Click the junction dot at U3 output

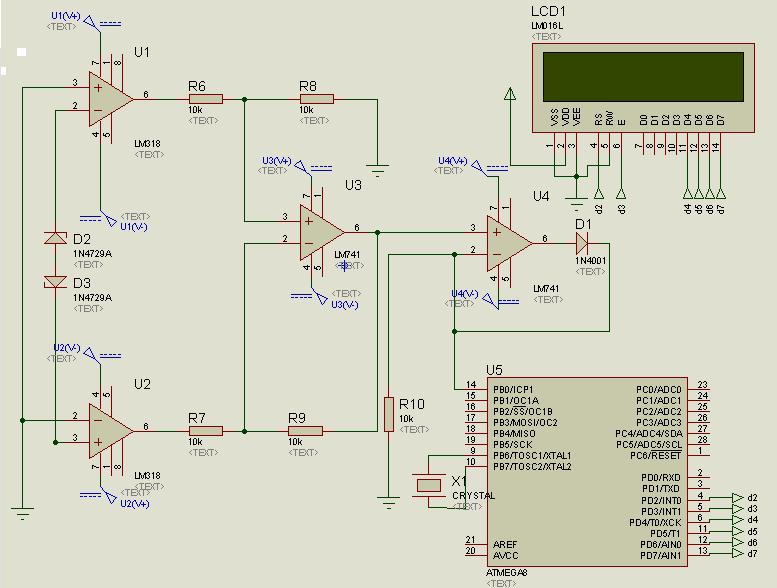(x=378, y=232)
